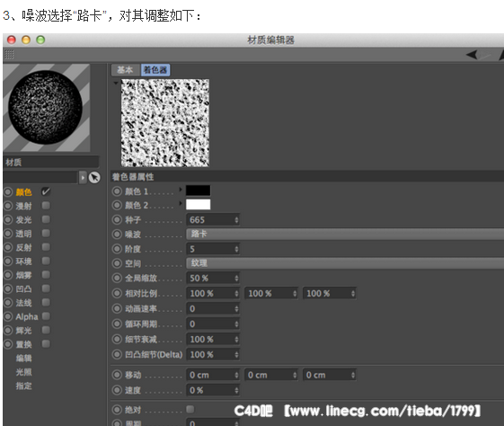Click the 循环周期 value field
The height and width of the screenshot is (426, 504).
213,324
